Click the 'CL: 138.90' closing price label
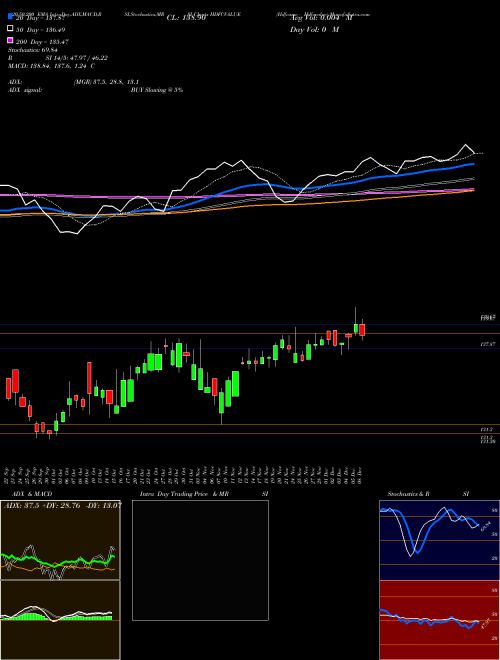This screenshot has height=660, width=500. [x=186, y=18]
